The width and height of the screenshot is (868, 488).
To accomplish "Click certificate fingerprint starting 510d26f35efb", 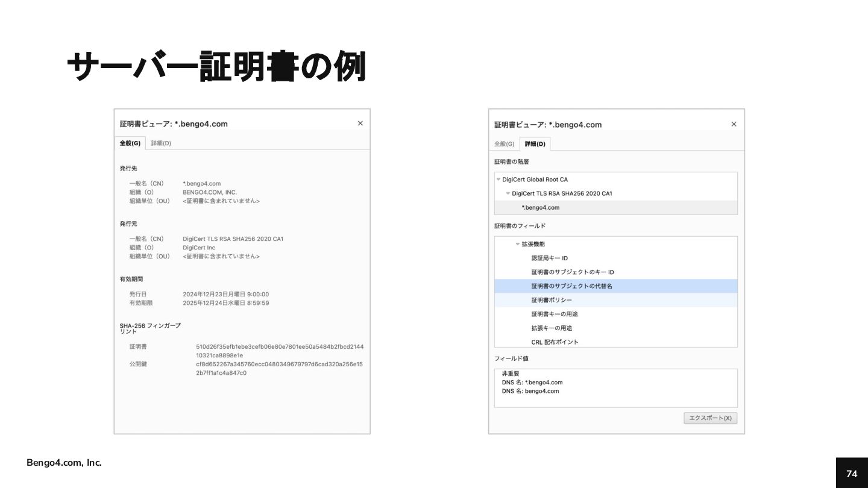I will (280, 351).
